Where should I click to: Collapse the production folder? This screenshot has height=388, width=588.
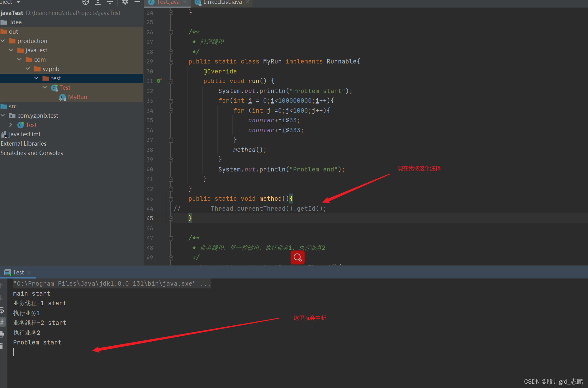click(x=3, y=41)
